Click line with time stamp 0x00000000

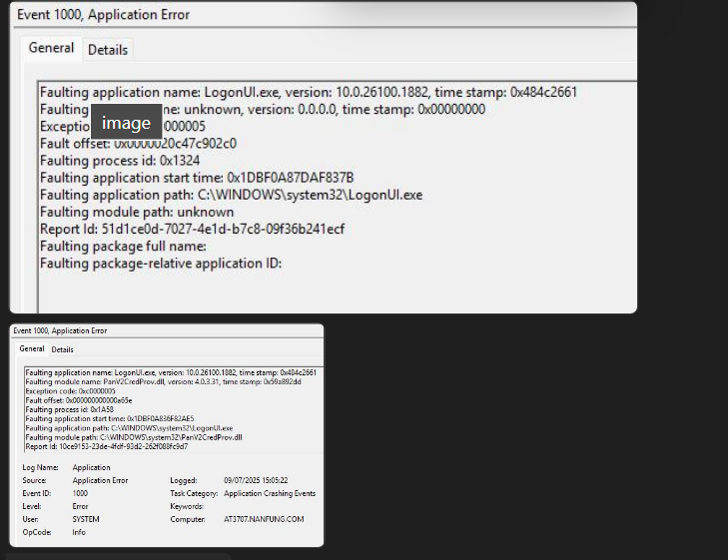point(263,109)
